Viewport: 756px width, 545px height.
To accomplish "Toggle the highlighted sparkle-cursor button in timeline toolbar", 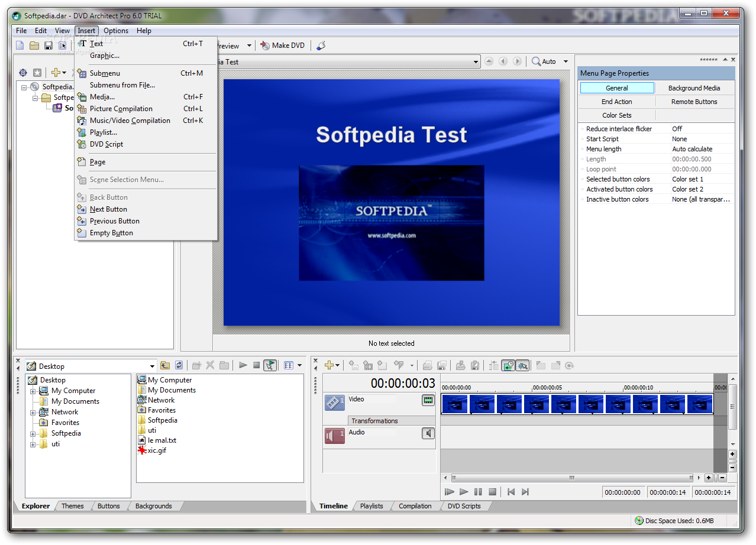I will pos(522,366).
